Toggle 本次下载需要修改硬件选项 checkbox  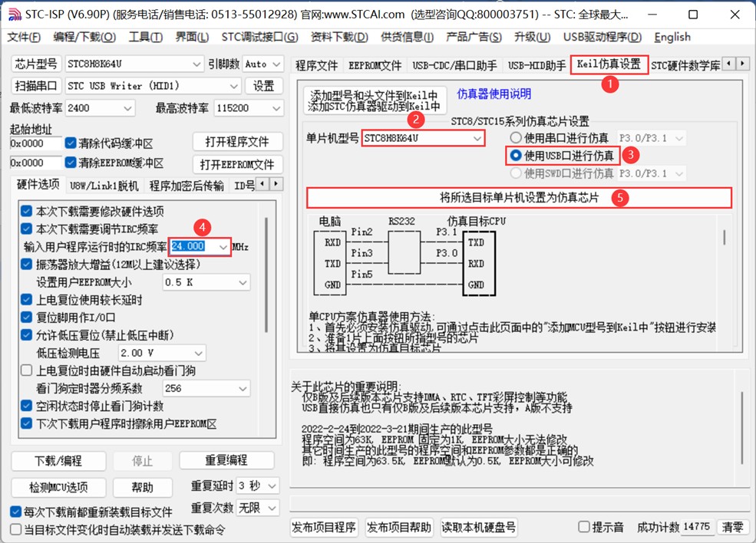coord(27,211)
